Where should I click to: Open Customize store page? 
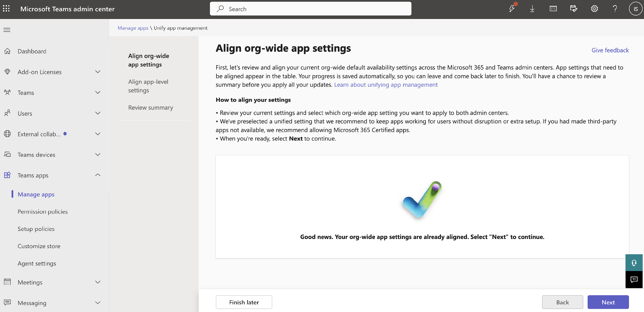coord(39,246)
